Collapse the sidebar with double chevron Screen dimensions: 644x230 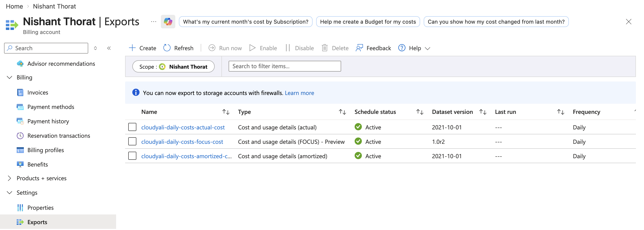click(x=109, y=48)
